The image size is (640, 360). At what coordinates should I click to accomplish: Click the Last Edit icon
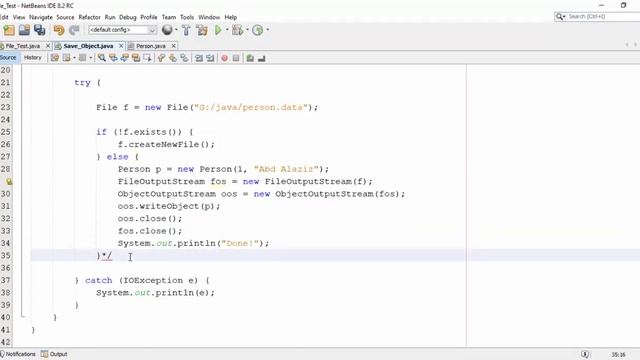(55, 58)
